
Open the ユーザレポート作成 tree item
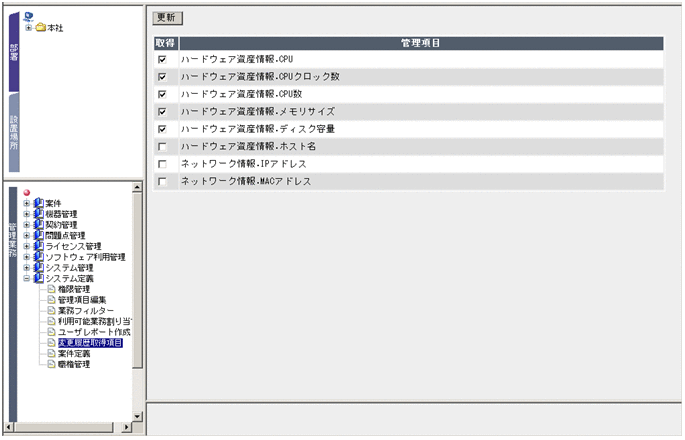point(94,332)
